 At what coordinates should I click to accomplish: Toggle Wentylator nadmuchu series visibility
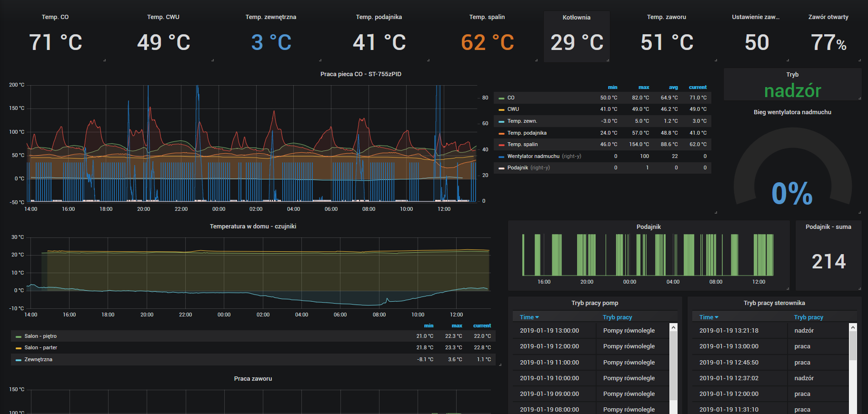tap(533, 156)
